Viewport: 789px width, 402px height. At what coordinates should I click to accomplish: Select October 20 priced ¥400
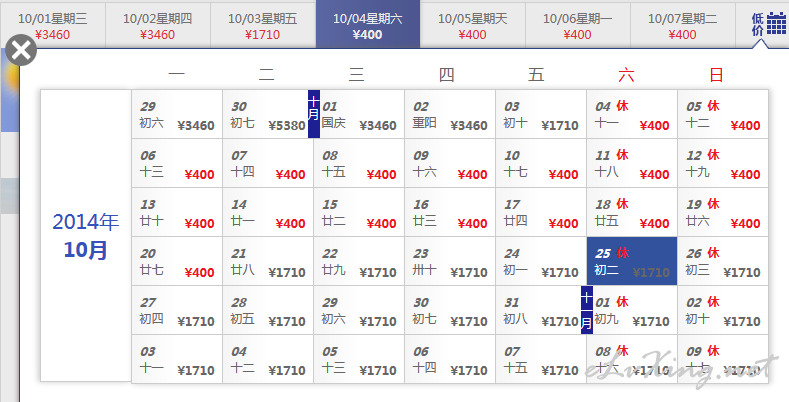pyautogui.click(x=177, y=261)
